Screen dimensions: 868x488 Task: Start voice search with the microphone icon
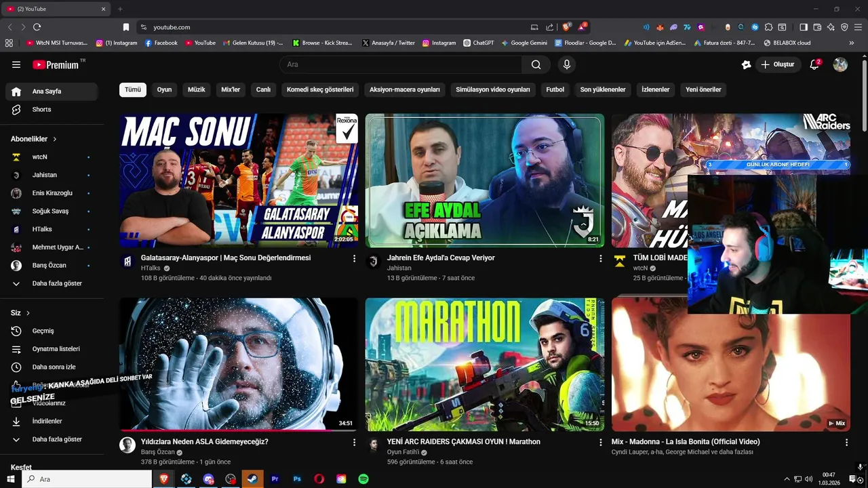567,64
